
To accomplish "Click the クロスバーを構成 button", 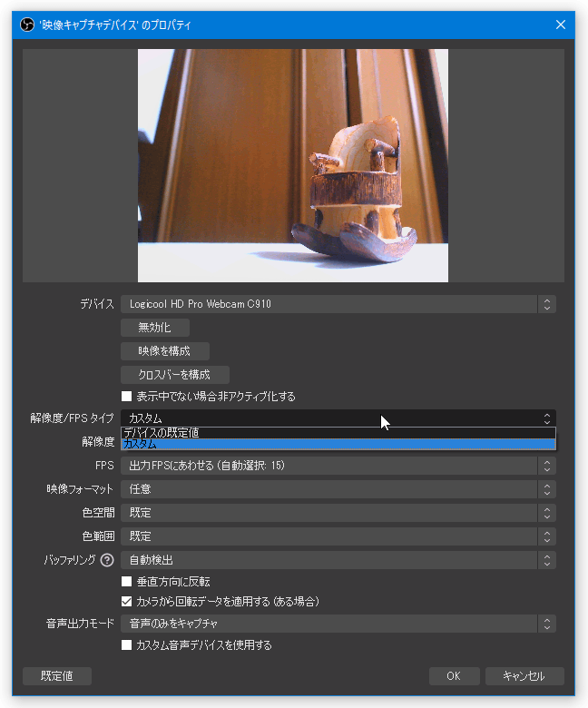I will (x=174, y=374).
